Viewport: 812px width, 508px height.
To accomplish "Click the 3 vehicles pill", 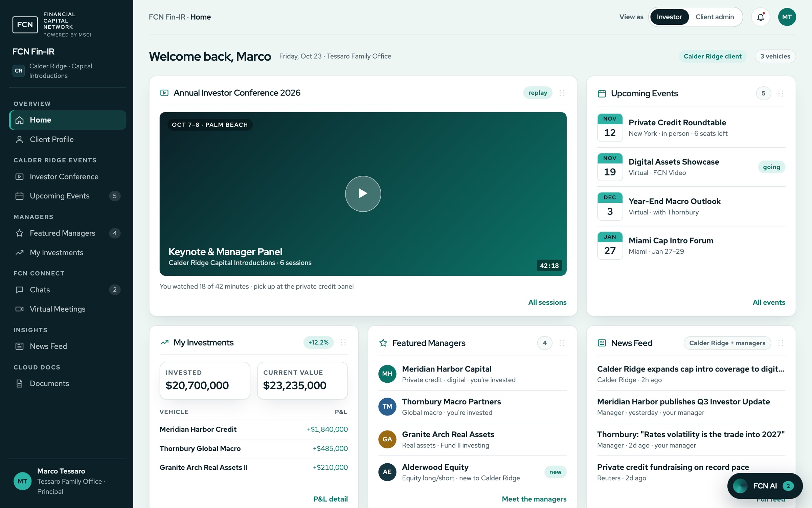I will pos(775,56).
